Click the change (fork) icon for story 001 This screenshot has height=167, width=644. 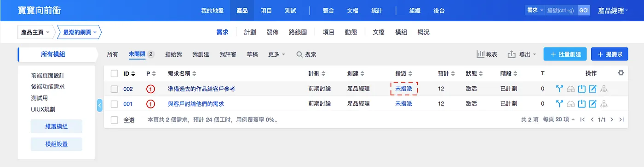[560, 104]
